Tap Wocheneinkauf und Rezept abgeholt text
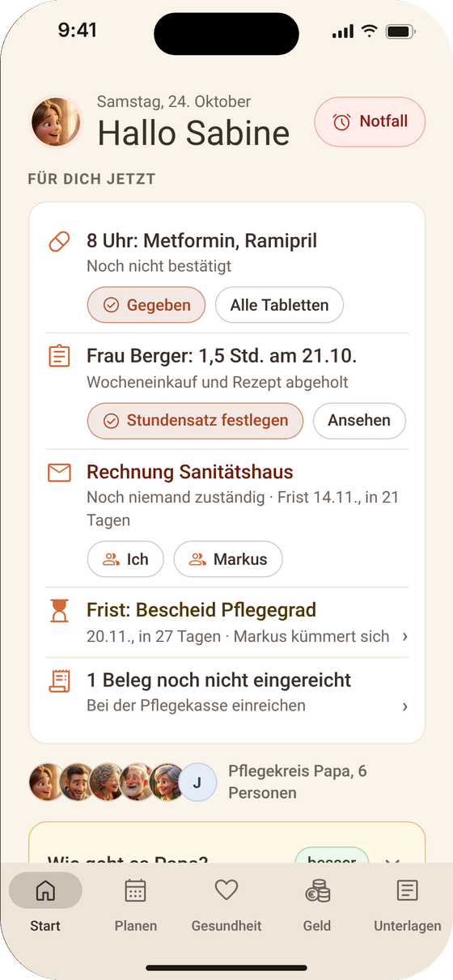Image resolution: width=453 pixels, height=980 pixels. click(218, 382)
